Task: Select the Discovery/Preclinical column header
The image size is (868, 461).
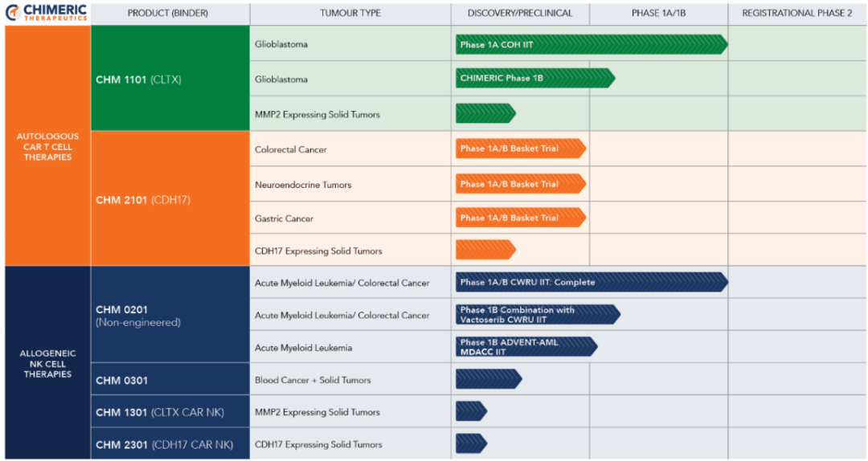Action: (x=520, y=14)
